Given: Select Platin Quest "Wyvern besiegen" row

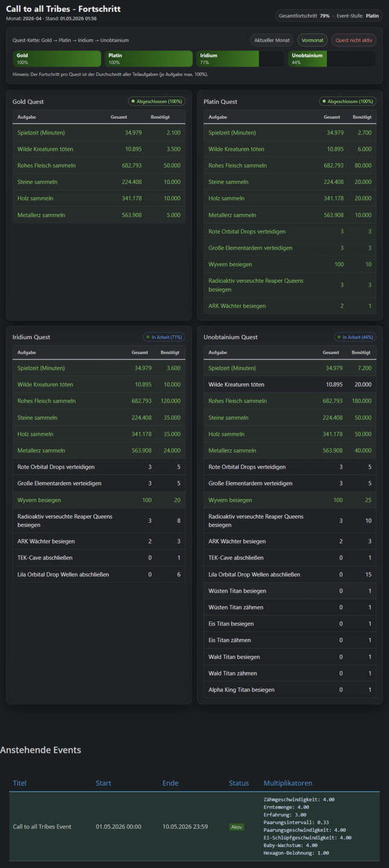Looking at the screenshot, I should tap(290, 265).
